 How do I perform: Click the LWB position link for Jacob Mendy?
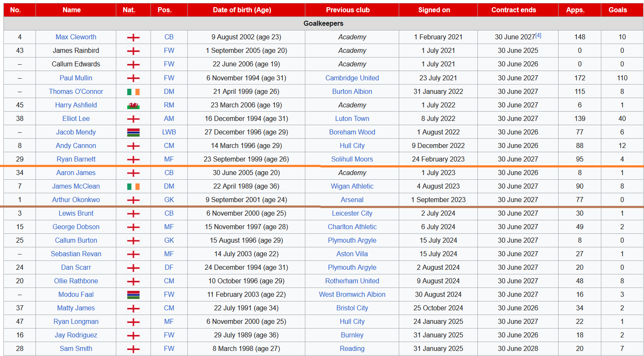[169, 132]
